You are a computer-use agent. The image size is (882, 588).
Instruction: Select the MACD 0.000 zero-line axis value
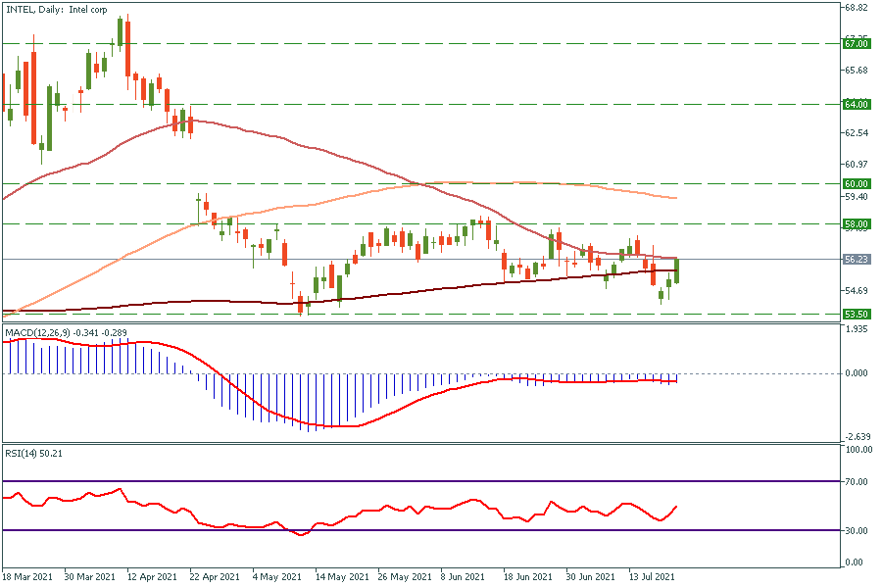coord(857,373)
